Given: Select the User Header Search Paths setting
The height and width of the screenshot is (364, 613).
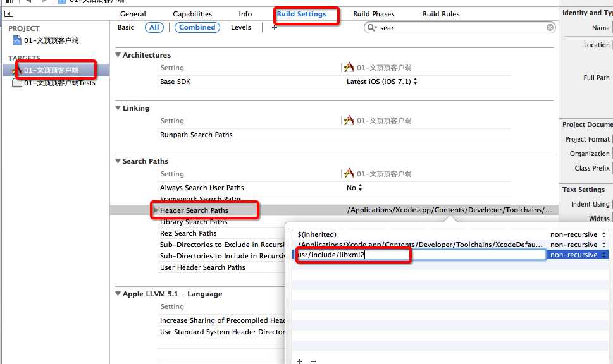Looking at the screenshot, I should 202,267.
